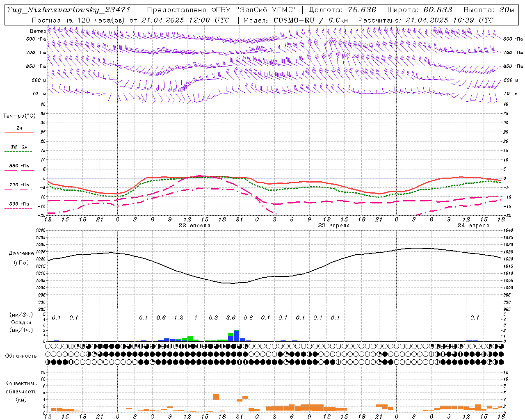The image size is (525, 420).
Task: Click the (гПа) unit under Давление
Action: click(21, 263)
